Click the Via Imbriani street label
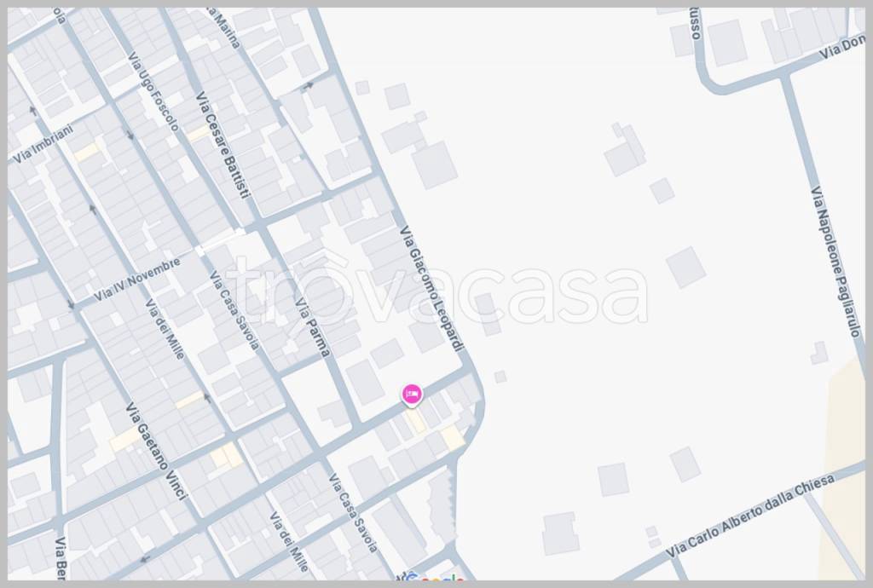The image size is (873, 588). 43,144
